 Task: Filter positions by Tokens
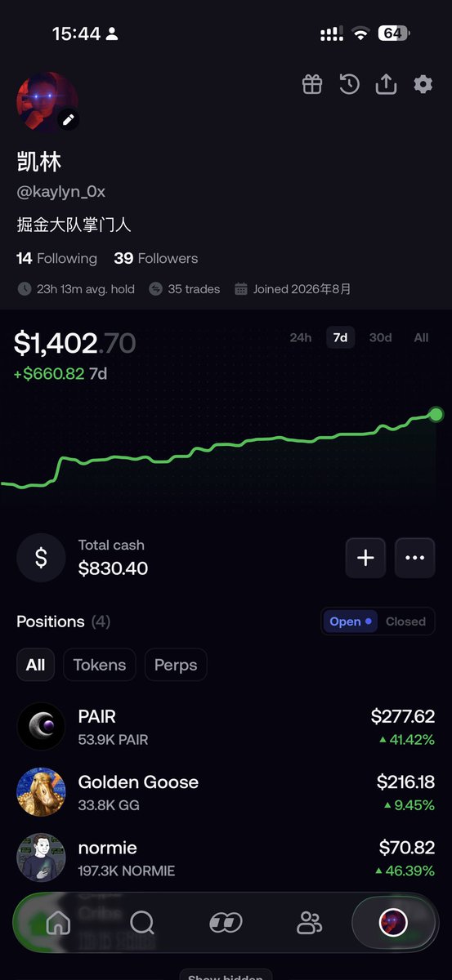pyautogui.click(x=100, y=665)
